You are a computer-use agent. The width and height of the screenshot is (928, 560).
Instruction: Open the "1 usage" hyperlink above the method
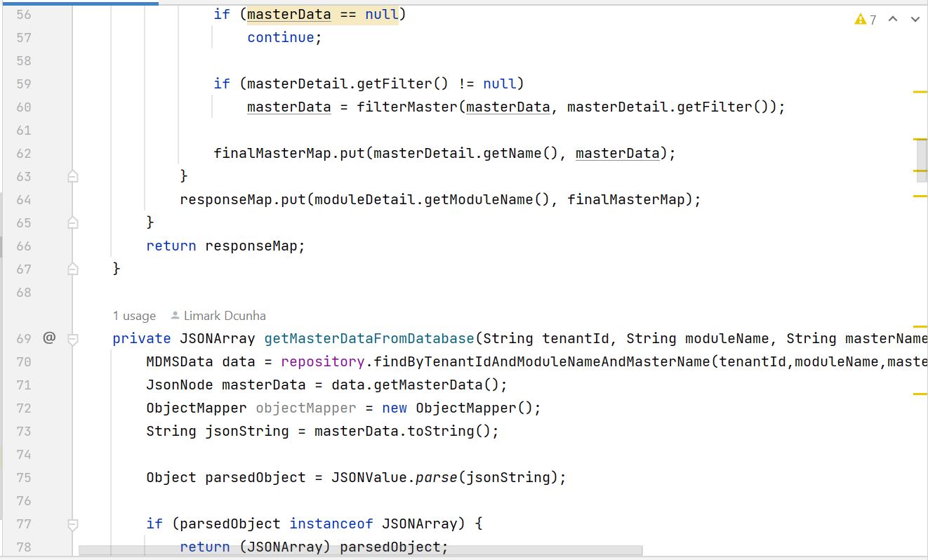click(133, 316)
